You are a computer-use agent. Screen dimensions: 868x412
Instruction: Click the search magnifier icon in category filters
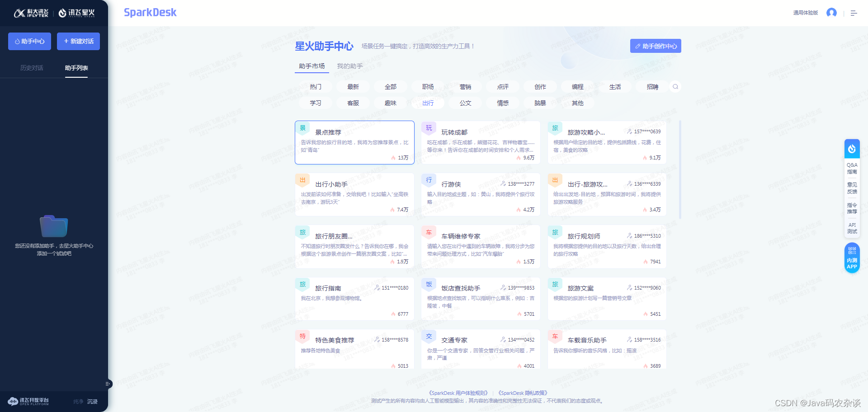(x=675, y=87)
